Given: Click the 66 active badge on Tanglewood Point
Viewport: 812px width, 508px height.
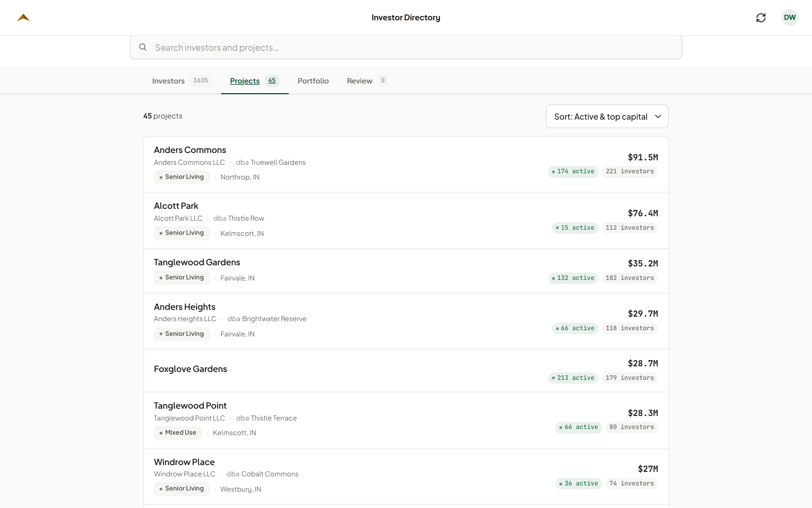Looking at the screenshot, I should (579, 427).
